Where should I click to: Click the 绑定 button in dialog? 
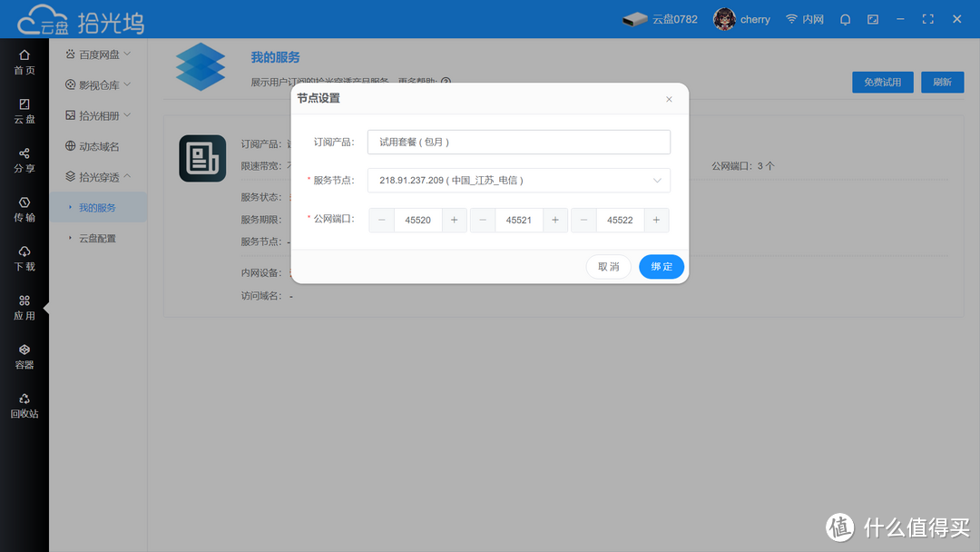point(661,267)
